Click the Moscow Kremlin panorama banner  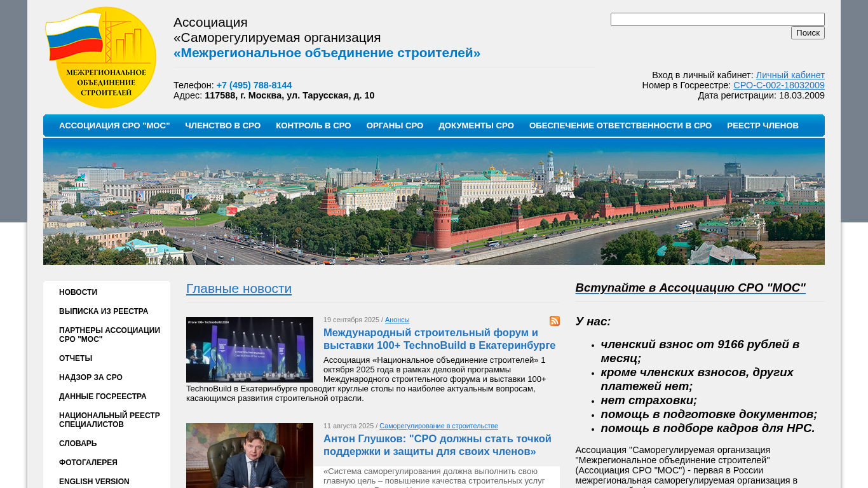click(434, 201)
